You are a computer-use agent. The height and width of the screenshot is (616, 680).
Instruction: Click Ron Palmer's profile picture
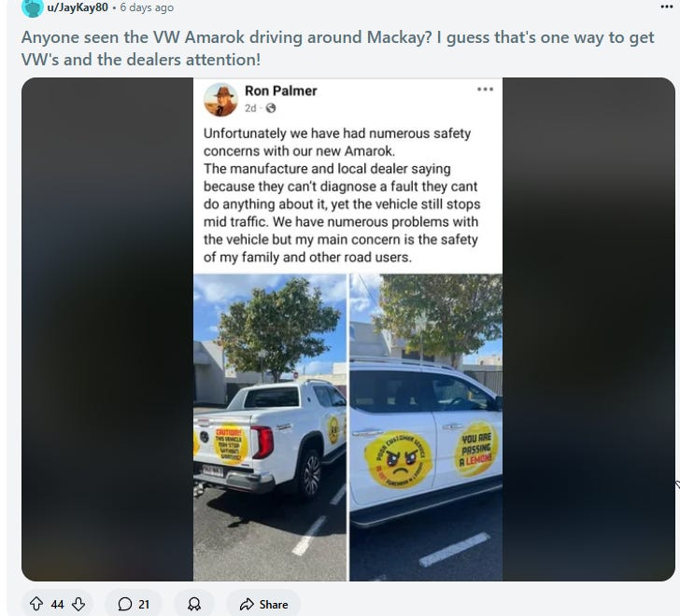click(x=220, y=100)
